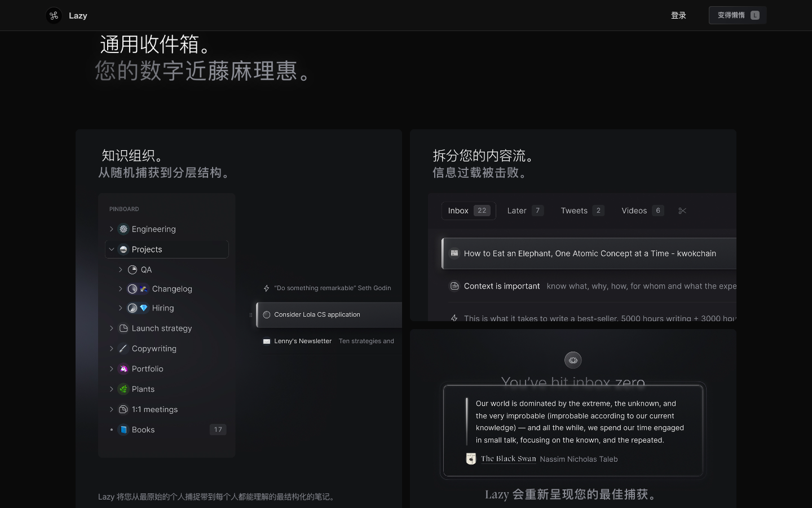Click the Copywriting pen icon

(x=123, y=349)
